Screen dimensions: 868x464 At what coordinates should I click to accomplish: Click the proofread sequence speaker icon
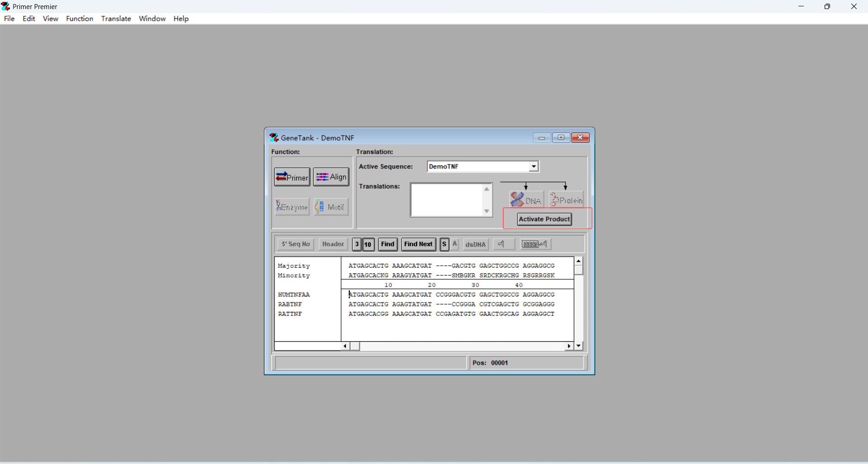536,244
